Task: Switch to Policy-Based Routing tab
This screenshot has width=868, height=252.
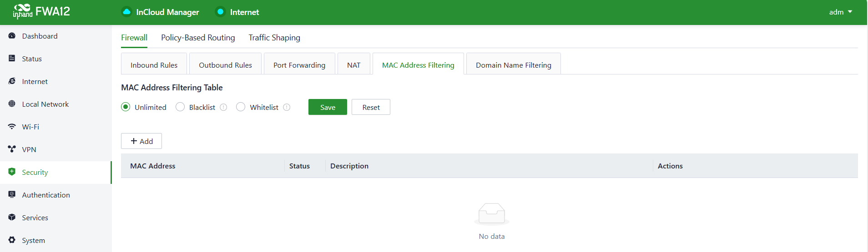Action: 198,38
